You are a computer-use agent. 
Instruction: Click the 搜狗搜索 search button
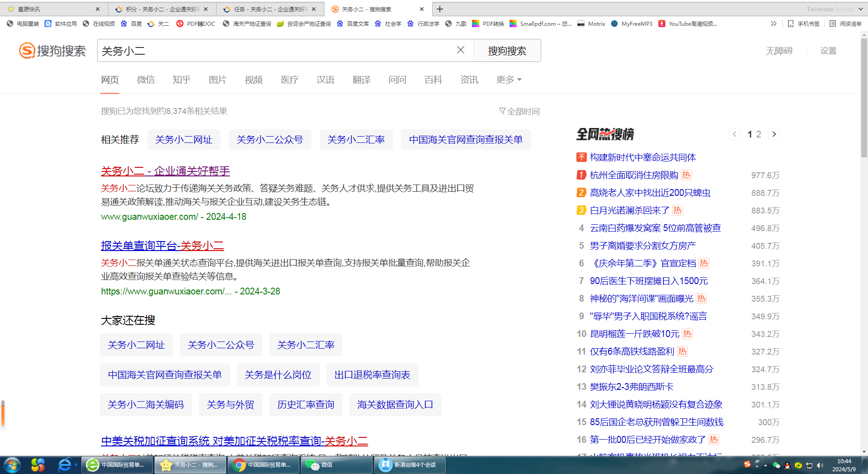[x=507, y=51]
